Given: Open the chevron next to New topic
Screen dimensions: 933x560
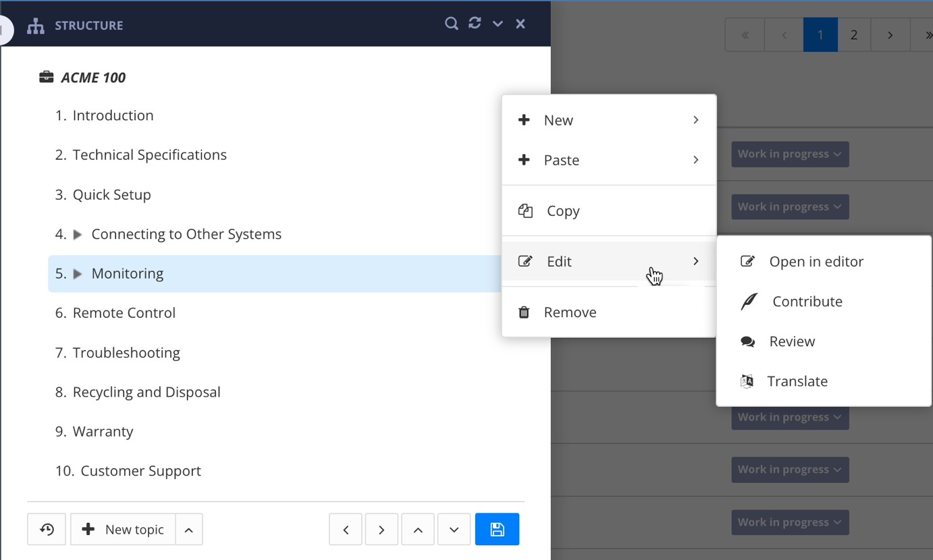Looking at the screenshot, I should [x=188, y=529].
